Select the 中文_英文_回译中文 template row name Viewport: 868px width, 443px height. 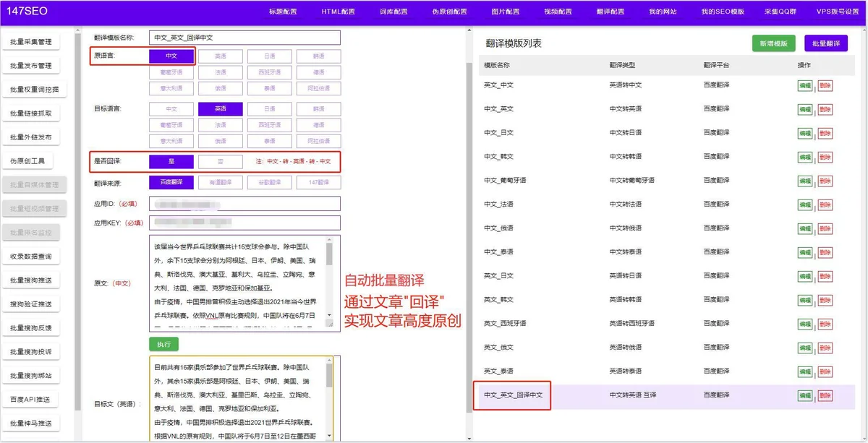(513, 395)
